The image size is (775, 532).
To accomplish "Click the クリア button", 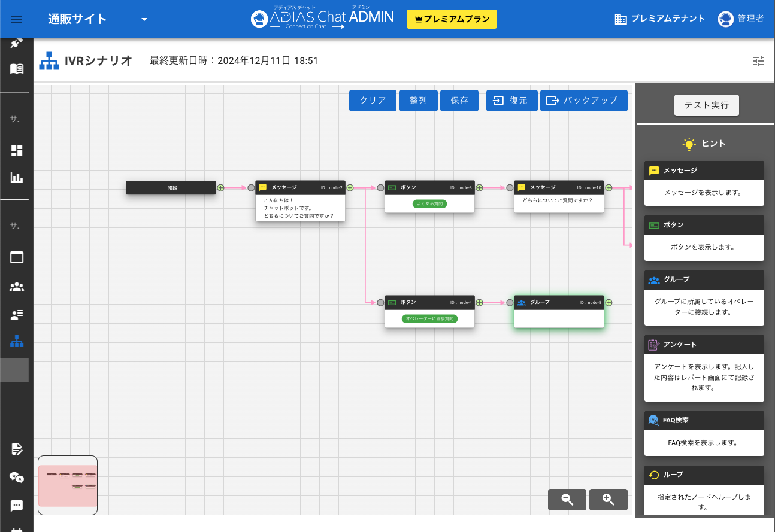I will point(373,101).
